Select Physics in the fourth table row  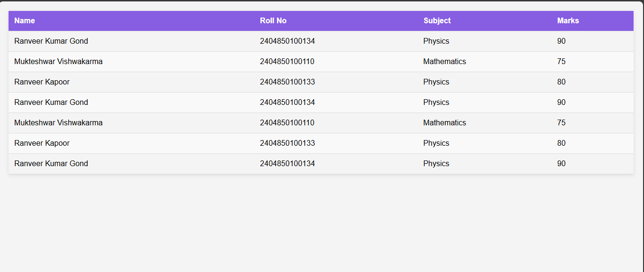tap(436, 103)
